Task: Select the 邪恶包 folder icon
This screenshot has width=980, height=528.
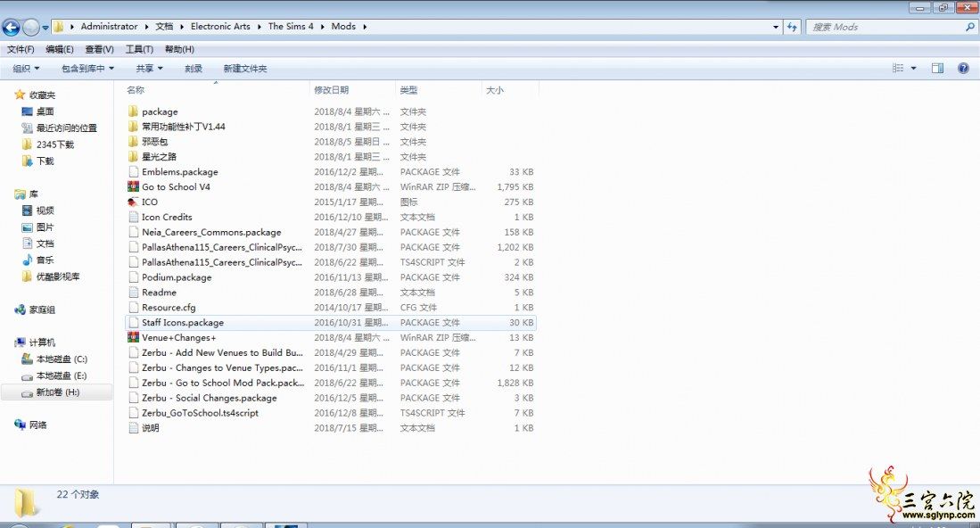Action: tap(133, 141)
